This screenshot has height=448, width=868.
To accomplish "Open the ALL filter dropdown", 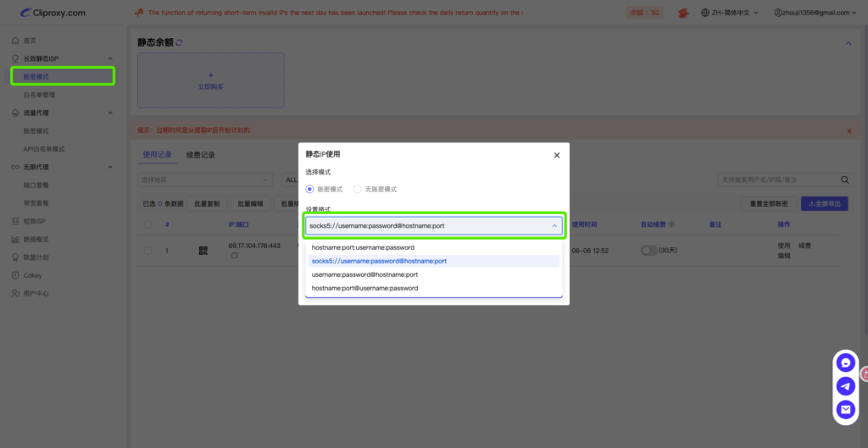I will coord(291,180).
